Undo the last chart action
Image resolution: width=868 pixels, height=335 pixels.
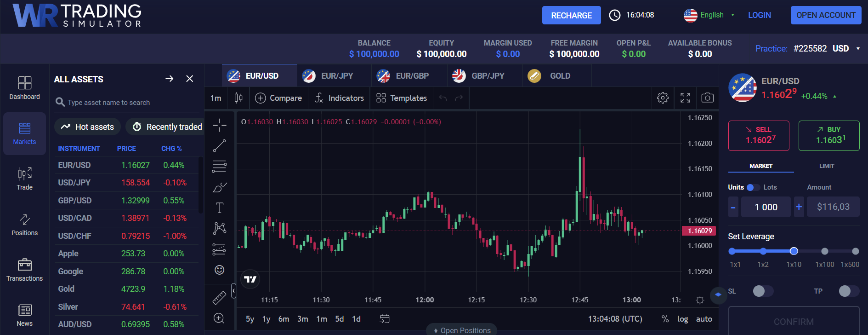(x=443, y=98)
